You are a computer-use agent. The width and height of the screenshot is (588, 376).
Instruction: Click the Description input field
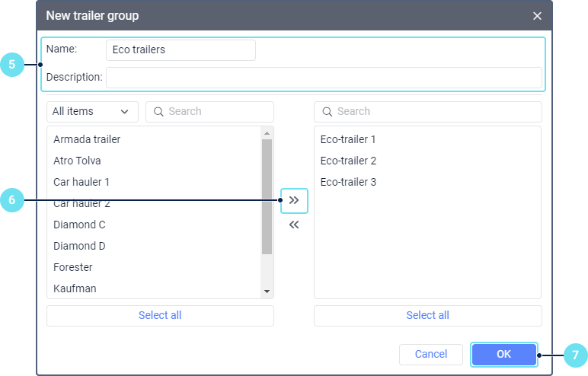point(324,77)
